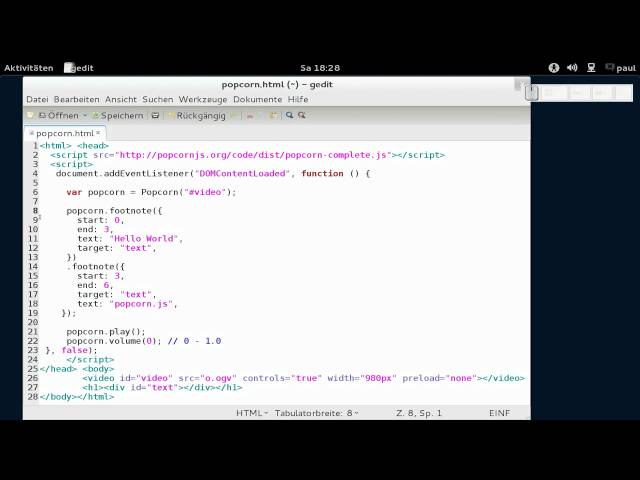Click popcorn.play(); on line 21
640x480 pixels.
[106, 332]
